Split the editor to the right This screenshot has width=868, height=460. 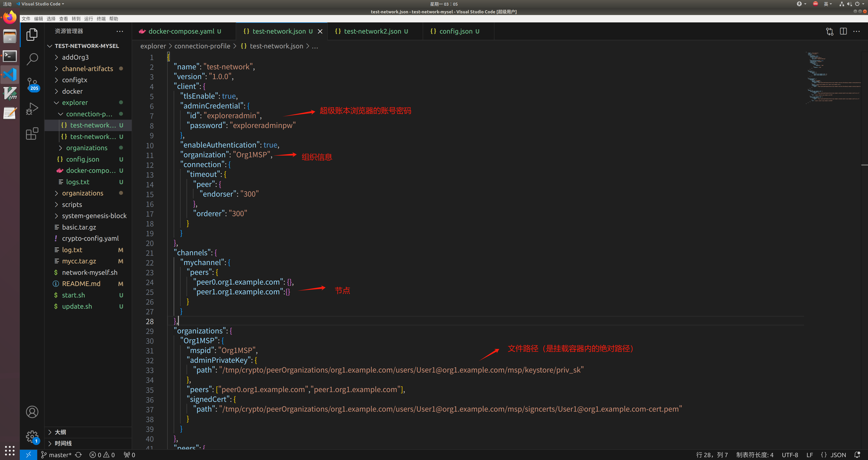pos(843,31)
